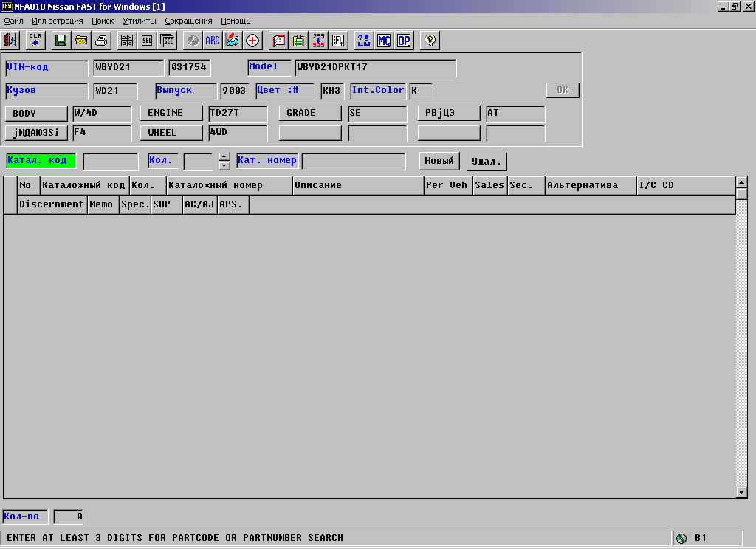The height and width of the screenshot is (549, 756).
Task: Click the help question bubble icon
Action: pos(430,41)
